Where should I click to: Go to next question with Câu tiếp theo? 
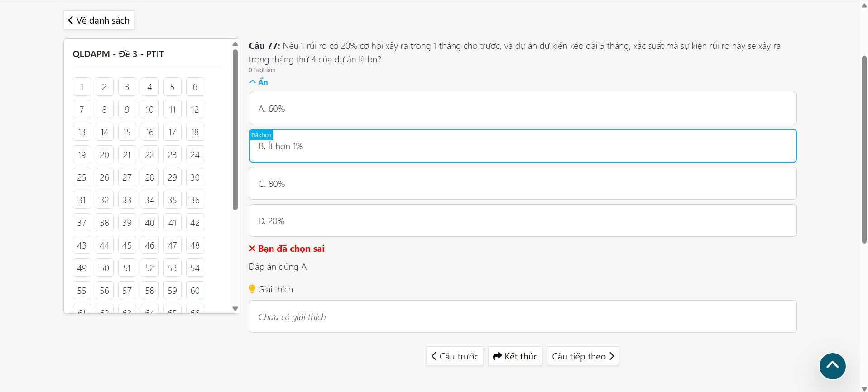click(582, 356)
